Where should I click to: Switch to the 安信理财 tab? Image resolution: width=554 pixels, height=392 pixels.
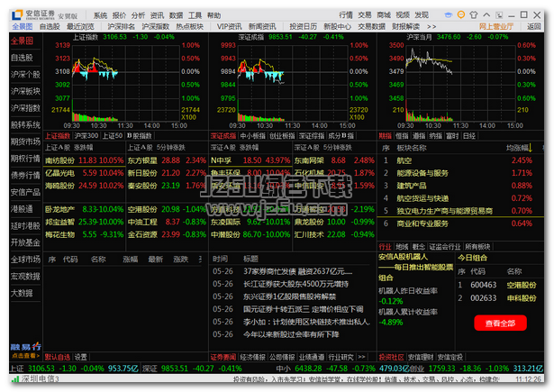point(421,357)
